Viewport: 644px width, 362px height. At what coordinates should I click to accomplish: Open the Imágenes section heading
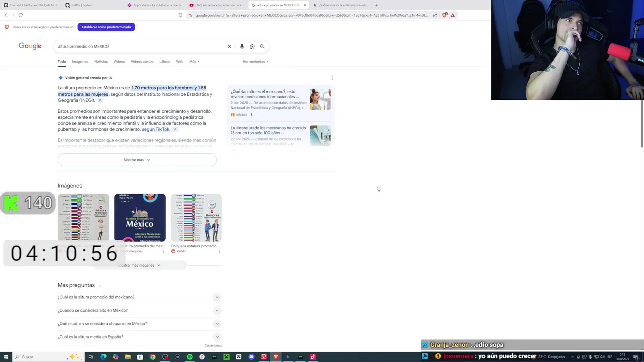pyautogui.click(x=70, y=186)
